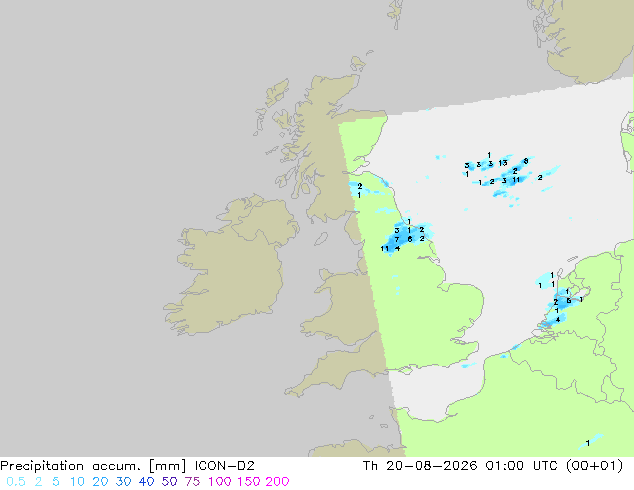This screenshot has width=634, height=490.
Task: Click the "Precipitation accum. [mm]" title text
Action: coord(93,466)
